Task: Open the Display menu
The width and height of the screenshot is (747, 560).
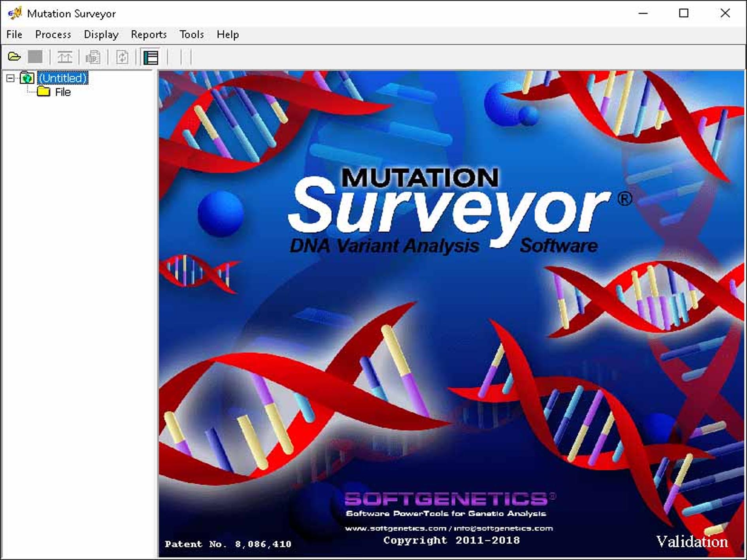Action: (x=101, y=35)
